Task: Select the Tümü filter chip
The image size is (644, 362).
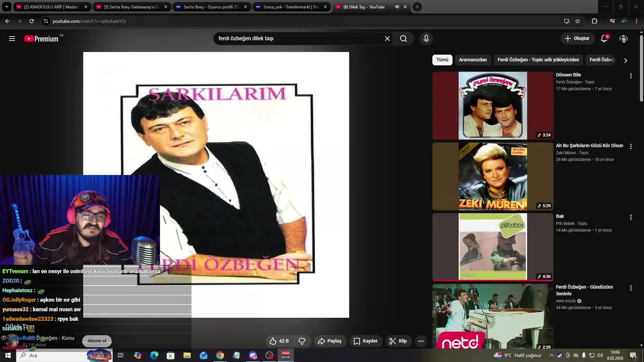Action: click(x=442, y=60)
